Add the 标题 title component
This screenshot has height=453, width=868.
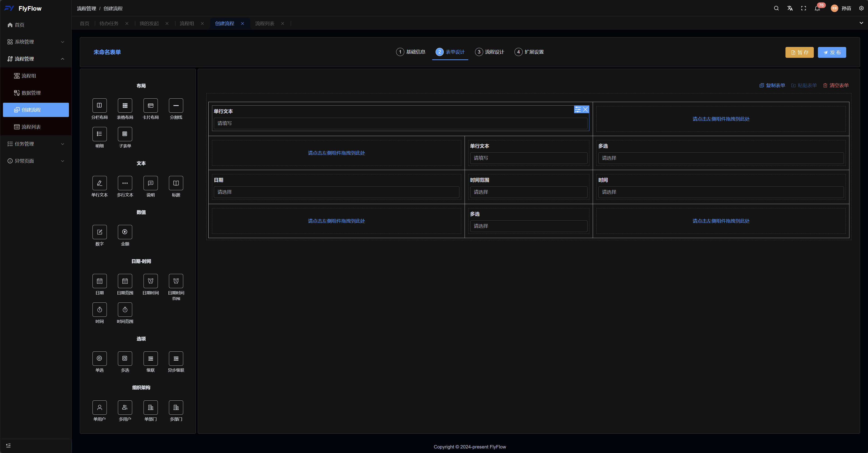176,183
